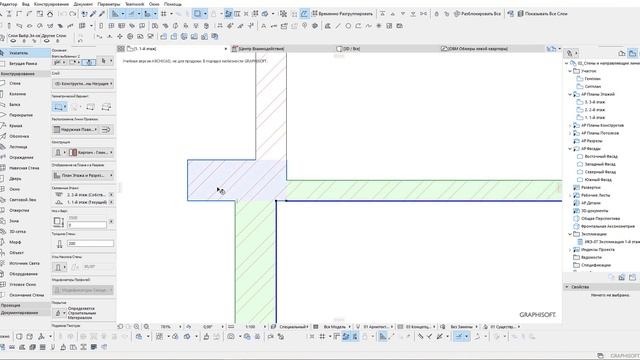Open the Вид menu
This screenshot has height=360, width=640.
click(x=25, y=4)
